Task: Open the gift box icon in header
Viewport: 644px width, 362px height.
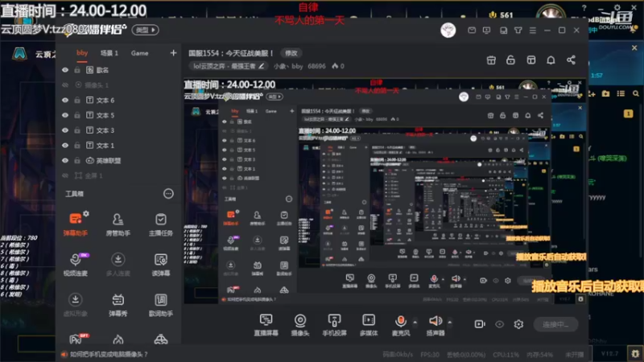Action: (x=491, y=60)
